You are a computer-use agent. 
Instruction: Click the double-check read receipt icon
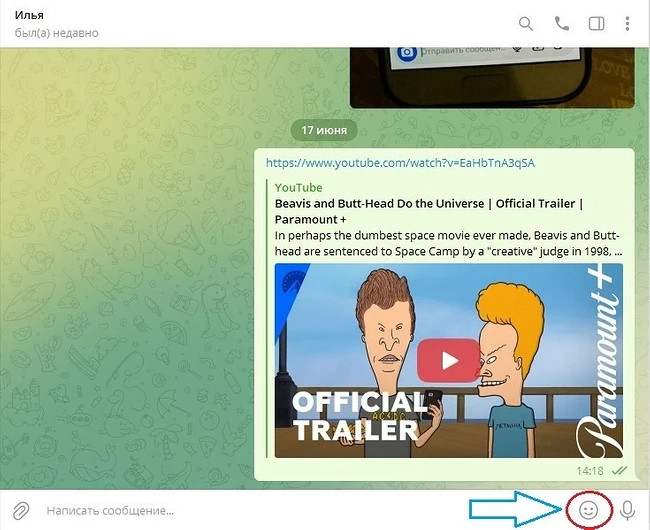[619, 470]
